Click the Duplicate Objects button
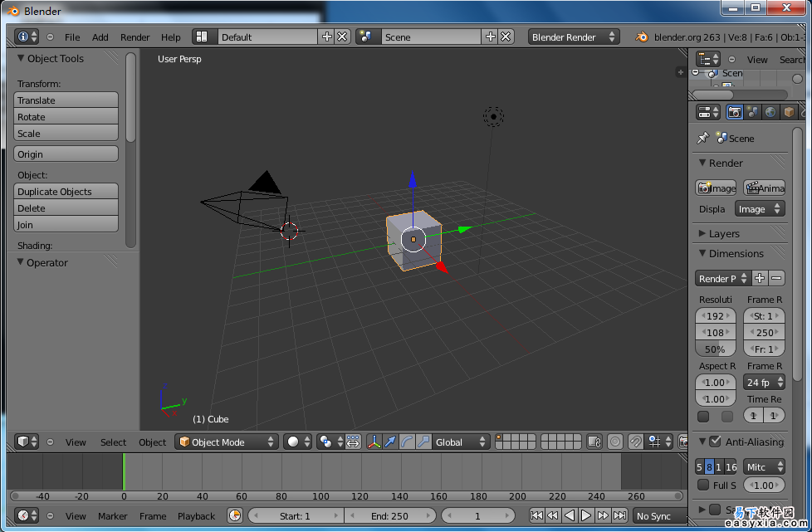The image size is (812, 532). [66, 192]
